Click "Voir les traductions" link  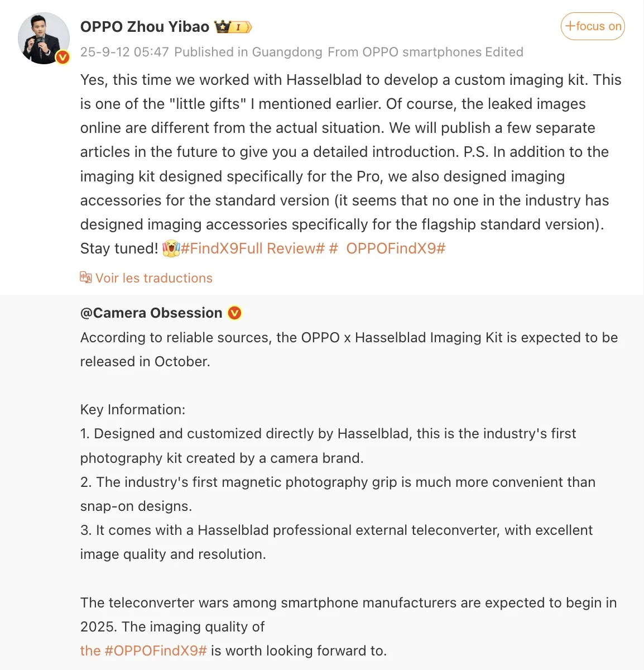click(x=154, y=278)
